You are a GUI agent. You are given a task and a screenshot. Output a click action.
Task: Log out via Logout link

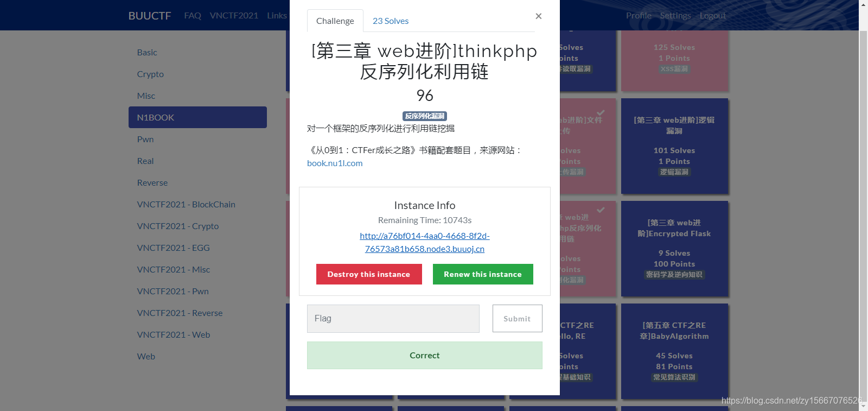(x=713, y=16)
